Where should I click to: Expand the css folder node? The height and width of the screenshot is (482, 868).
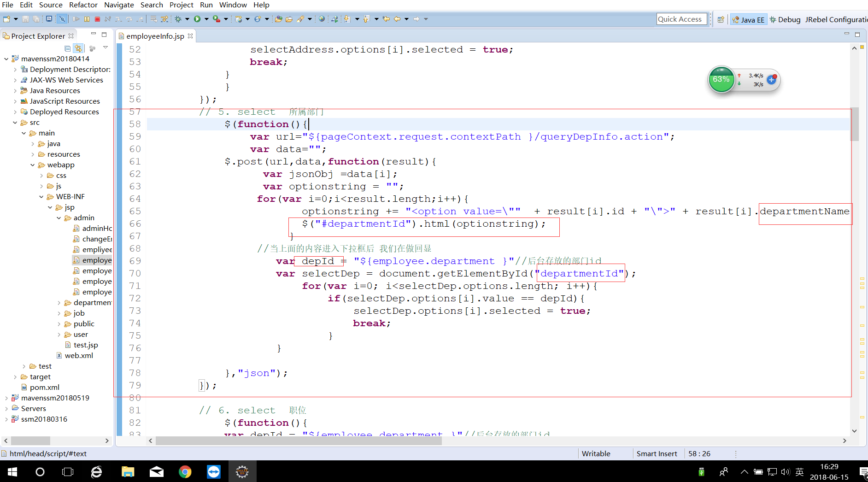[x=41, y=176]
